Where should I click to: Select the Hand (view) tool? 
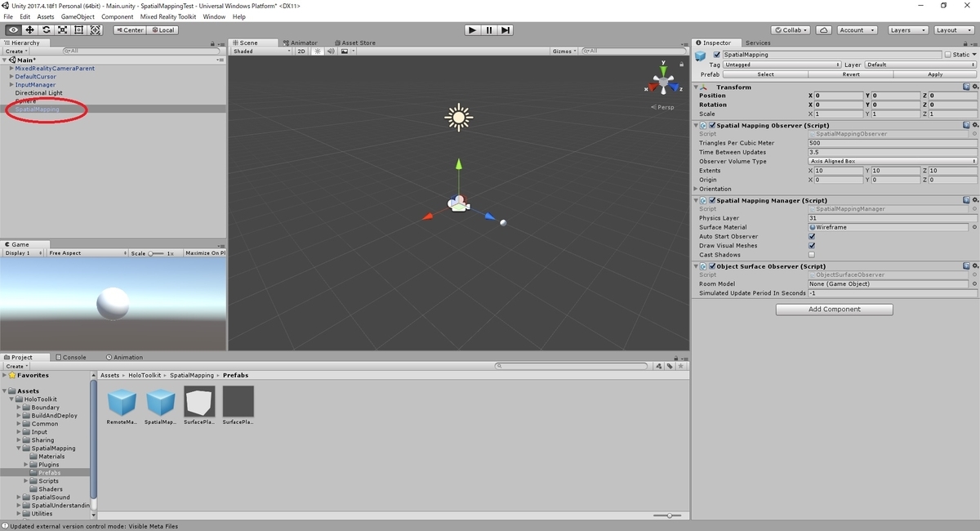tap(12, 30)
